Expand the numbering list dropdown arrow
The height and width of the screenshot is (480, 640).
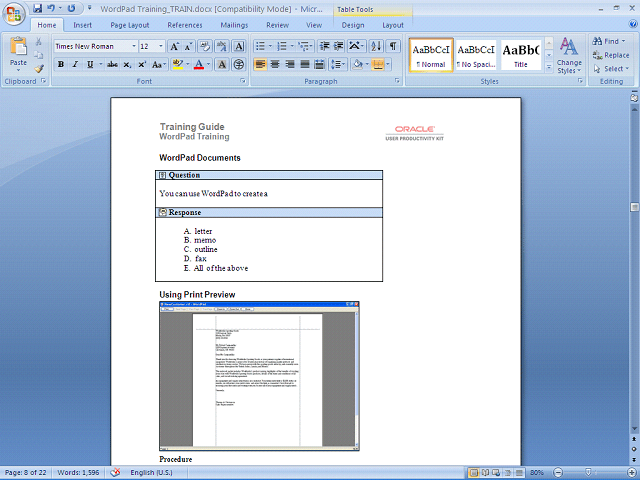coord(292,46)
